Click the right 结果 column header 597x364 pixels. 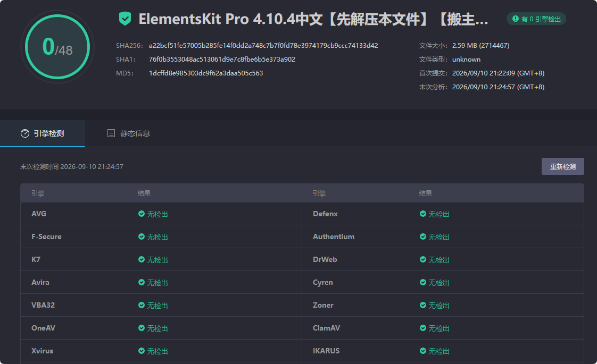425,193
